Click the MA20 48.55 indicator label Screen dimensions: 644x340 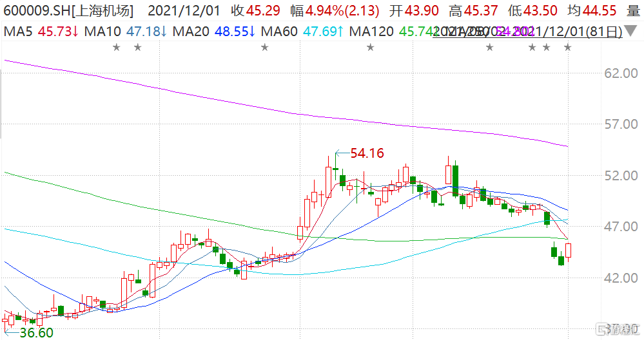click(213, 31)
